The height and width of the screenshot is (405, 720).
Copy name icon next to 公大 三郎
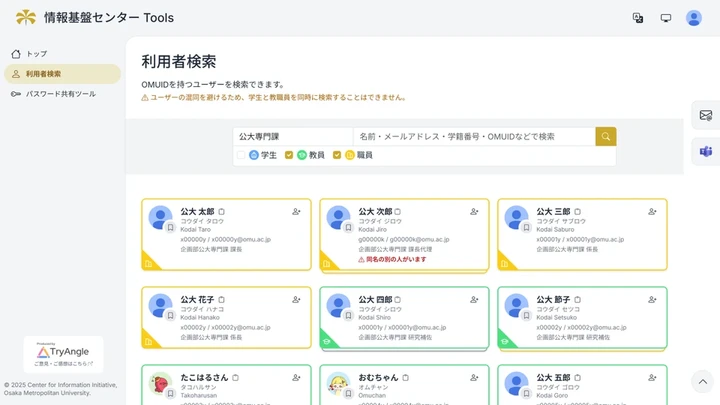[577, 212]
